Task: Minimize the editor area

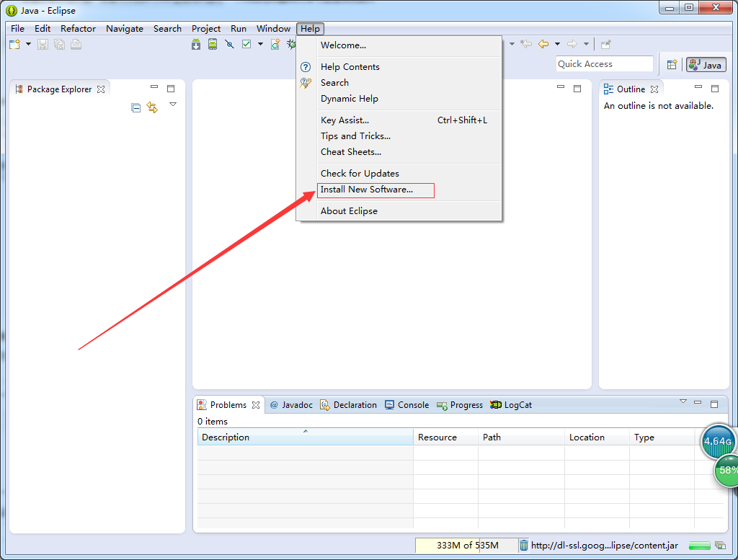Action: point(561,87)
